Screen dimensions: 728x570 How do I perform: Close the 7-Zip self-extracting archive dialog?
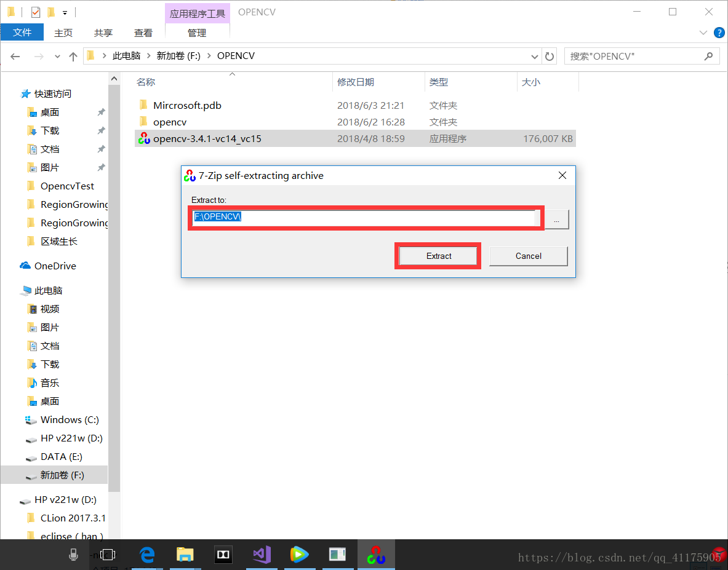(x=562, y=175)
